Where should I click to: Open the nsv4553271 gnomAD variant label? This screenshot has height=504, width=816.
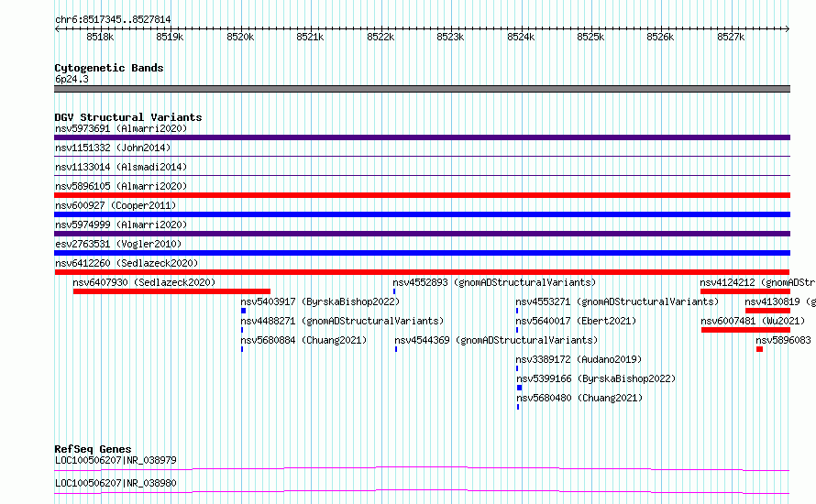617,301
